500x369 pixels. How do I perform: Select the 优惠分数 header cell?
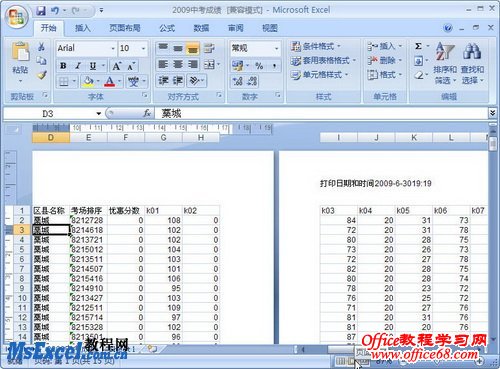[126, 211]
